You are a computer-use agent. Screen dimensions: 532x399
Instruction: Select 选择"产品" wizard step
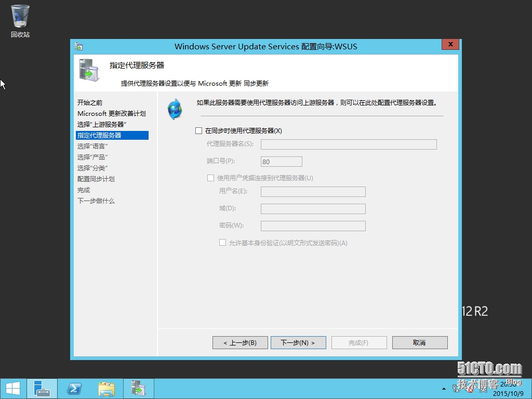point(92,157)
